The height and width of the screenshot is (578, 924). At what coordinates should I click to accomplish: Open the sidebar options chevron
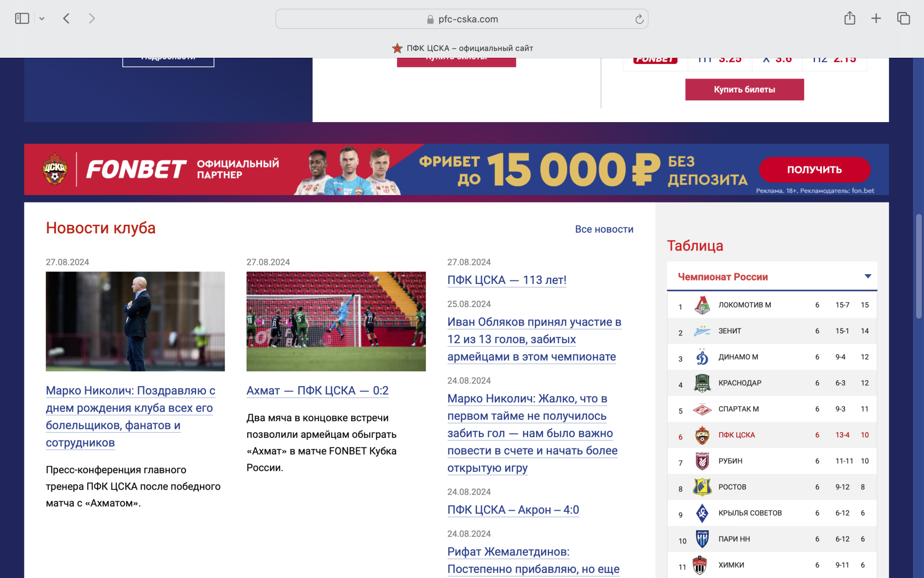coord(42,18)
